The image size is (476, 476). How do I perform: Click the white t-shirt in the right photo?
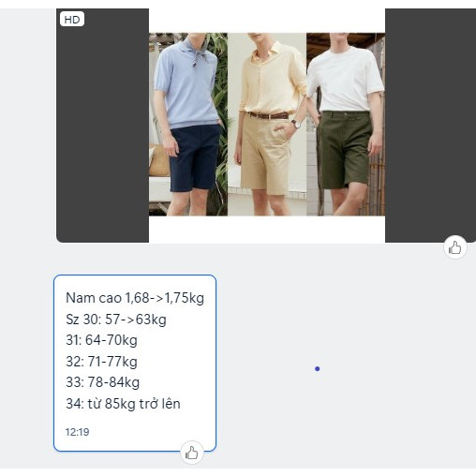[x=346, y=79]
